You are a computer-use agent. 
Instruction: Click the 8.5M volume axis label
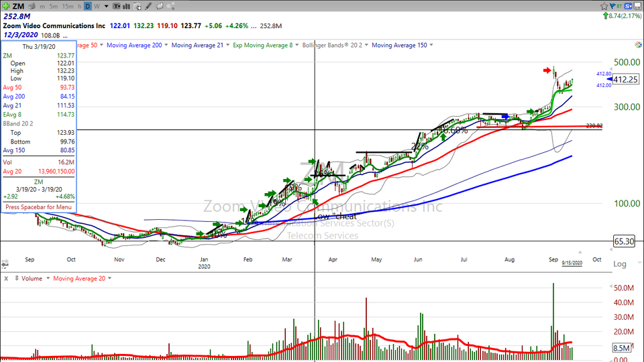click(621, 348)
